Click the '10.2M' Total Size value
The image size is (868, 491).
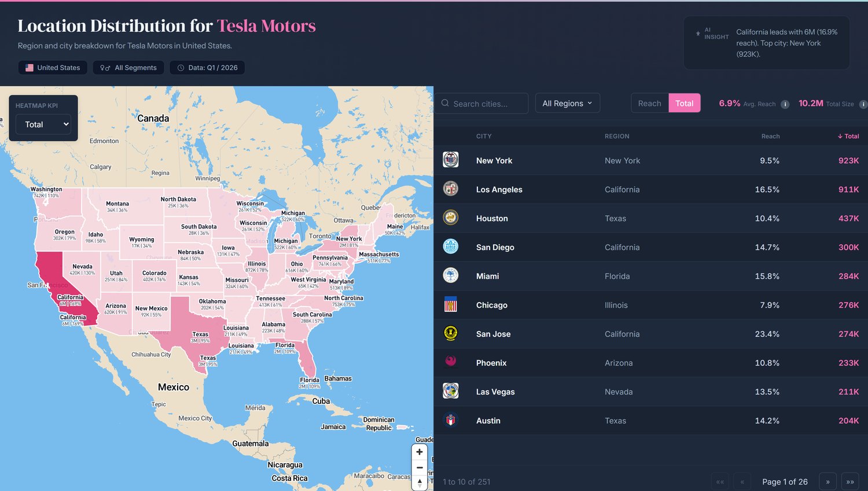coord(811,103)
